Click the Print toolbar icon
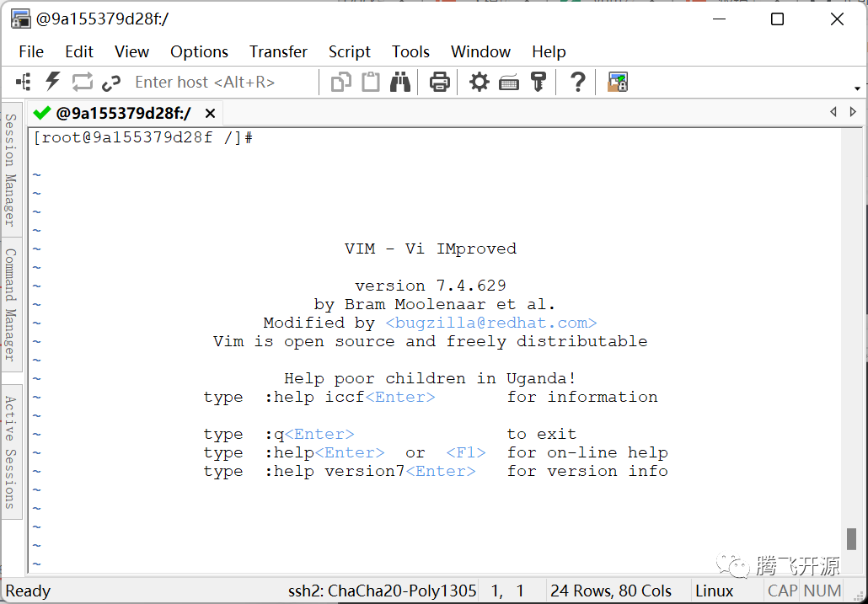Viewport: 868px width, 604px height. pyautogui.click(x=440, y=83)
